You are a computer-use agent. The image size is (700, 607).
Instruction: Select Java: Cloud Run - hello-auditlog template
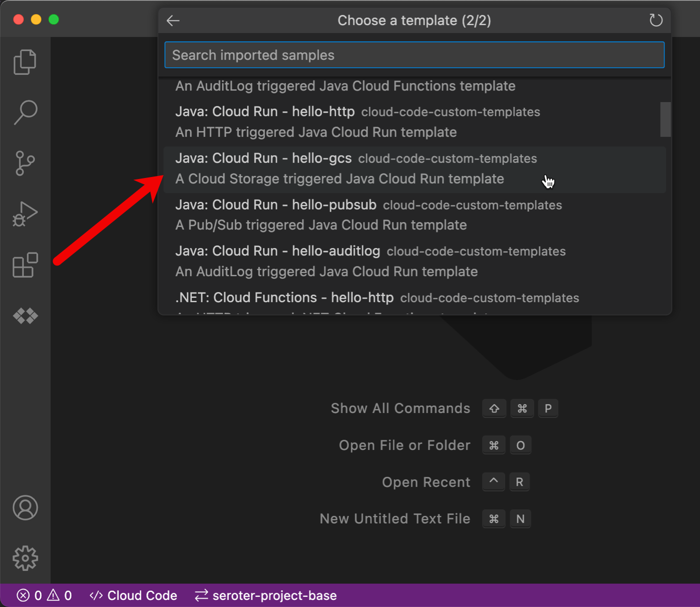click(370, 261)
